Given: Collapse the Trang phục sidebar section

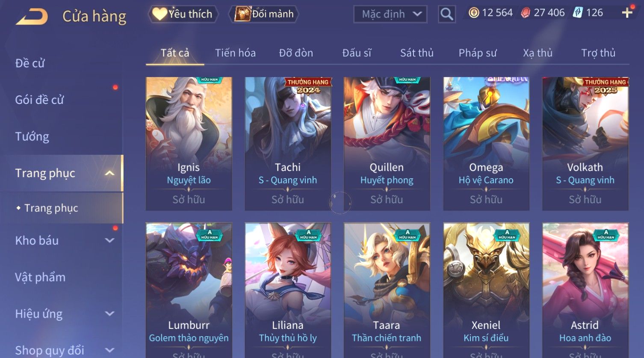Looking at the screenshot, I should tap(109, 173).
